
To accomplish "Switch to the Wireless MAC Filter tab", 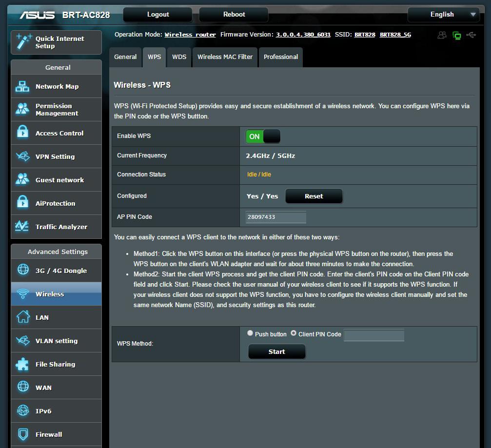I will point(225,57).
